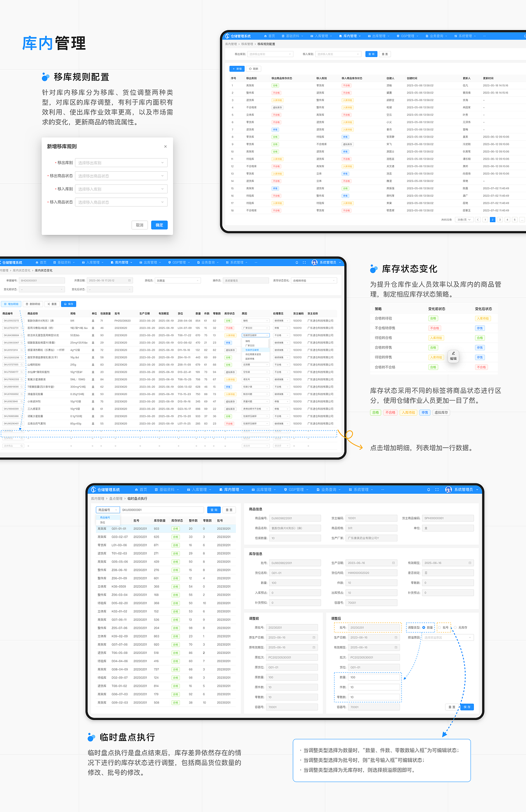Open 出库管理 menu in 移库规则配置 top bar

379,36
